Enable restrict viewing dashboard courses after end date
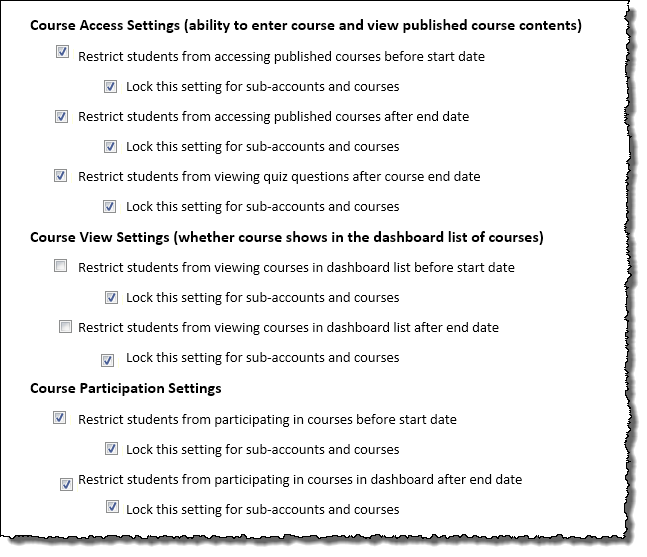Screen dimensions: 647x557 click(66, 326)
